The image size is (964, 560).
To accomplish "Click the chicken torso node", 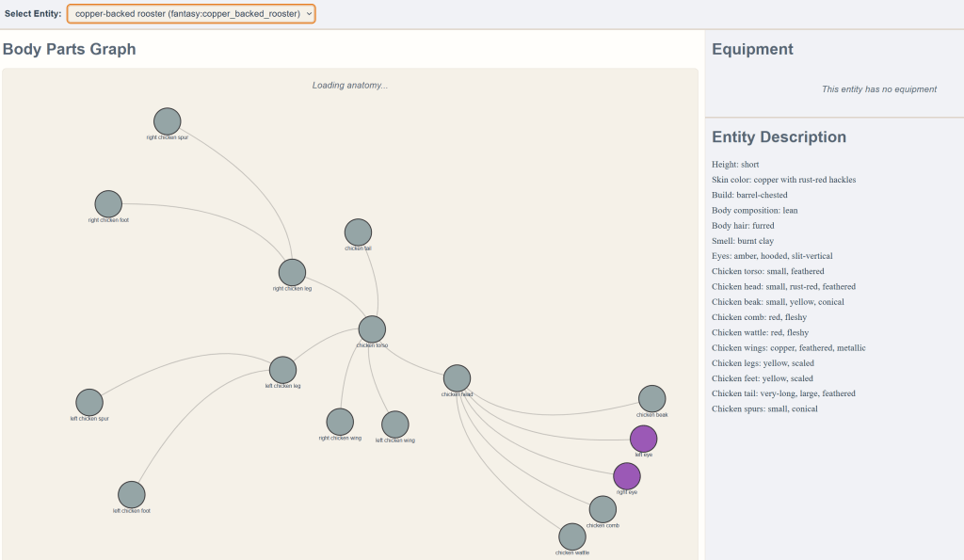I will (372, 329).
